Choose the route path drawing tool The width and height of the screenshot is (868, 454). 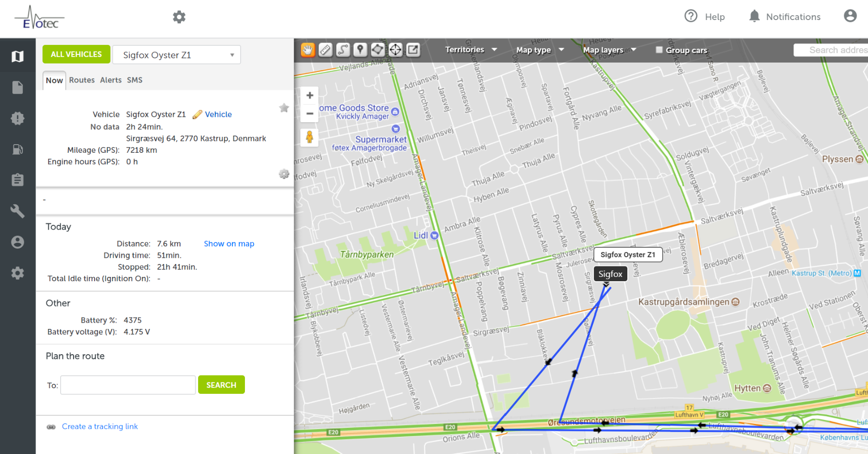pos(343,50)
